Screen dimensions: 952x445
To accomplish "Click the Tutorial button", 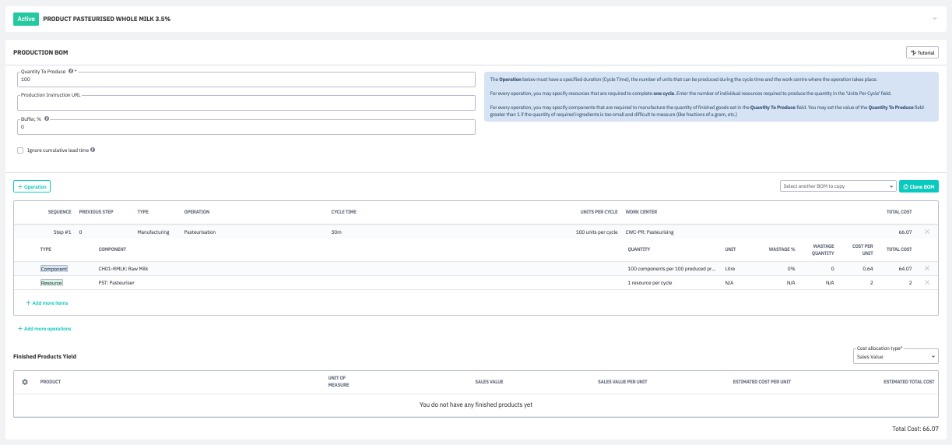I will (921, 52).
